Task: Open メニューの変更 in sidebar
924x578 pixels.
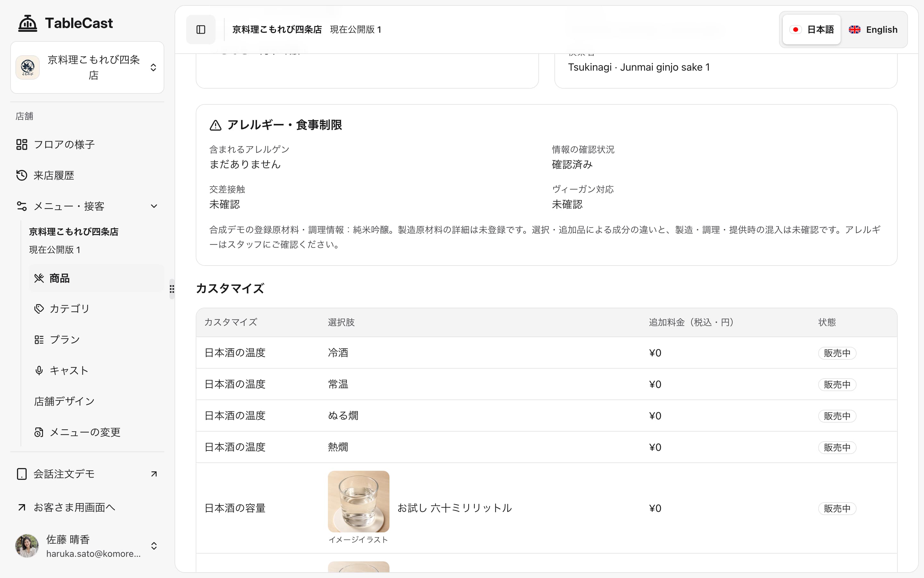Action: (x=96, y=432)
